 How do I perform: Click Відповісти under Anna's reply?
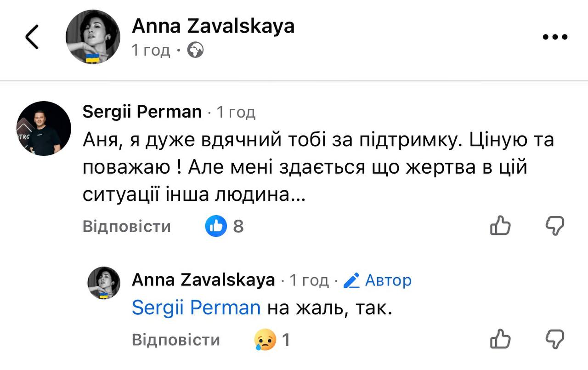click(176, 340)
